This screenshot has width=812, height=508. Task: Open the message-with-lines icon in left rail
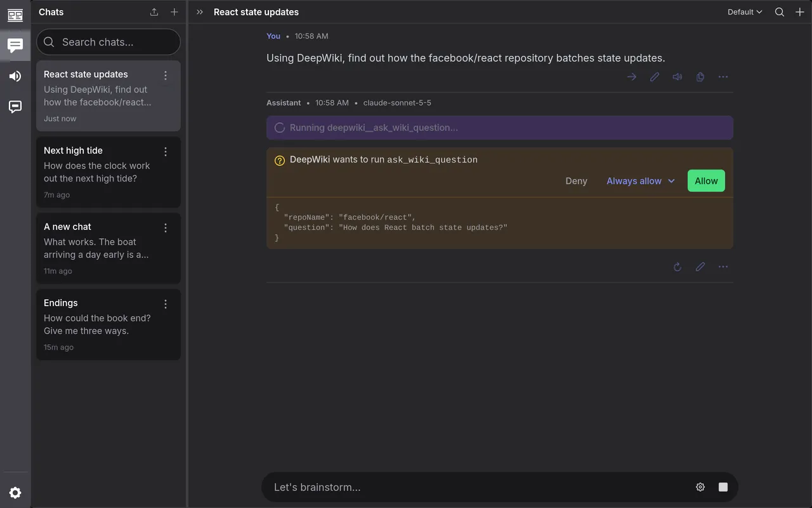[x=15, y=107]
